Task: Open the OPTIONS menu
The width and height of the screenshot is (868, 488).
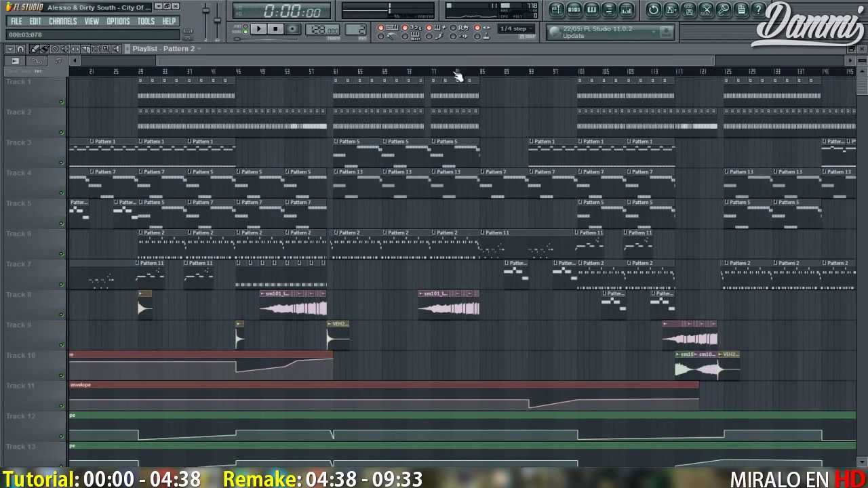Action: click(118, 21)
